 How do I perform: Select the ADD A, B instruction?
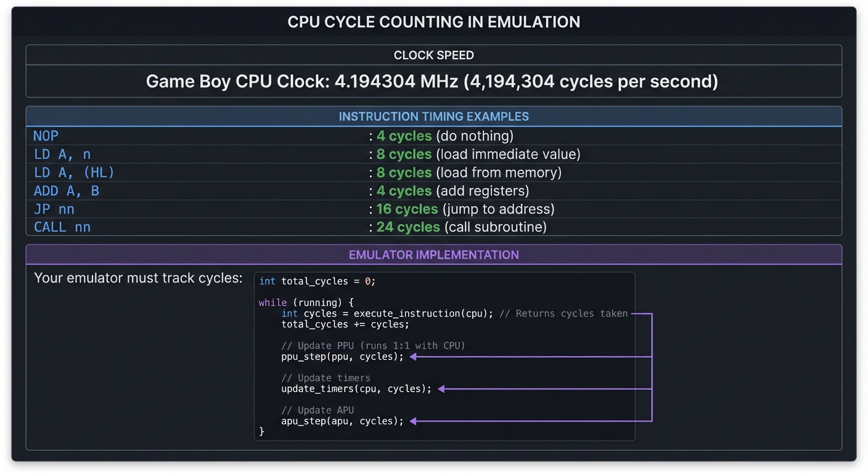pos(68,191)
